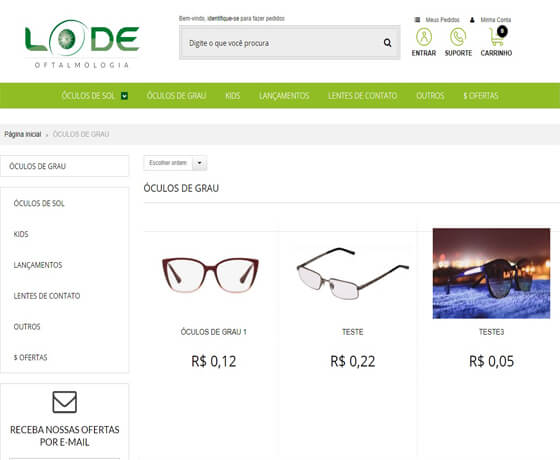Click the LODE Oftalmologia logo
The width and height of the screenshot is (560, 460).
tap(82, 44)
